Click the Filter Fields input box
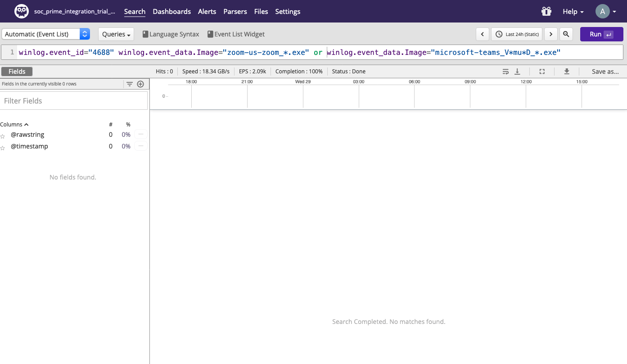The image size is (627, 364). pos(74,101)
